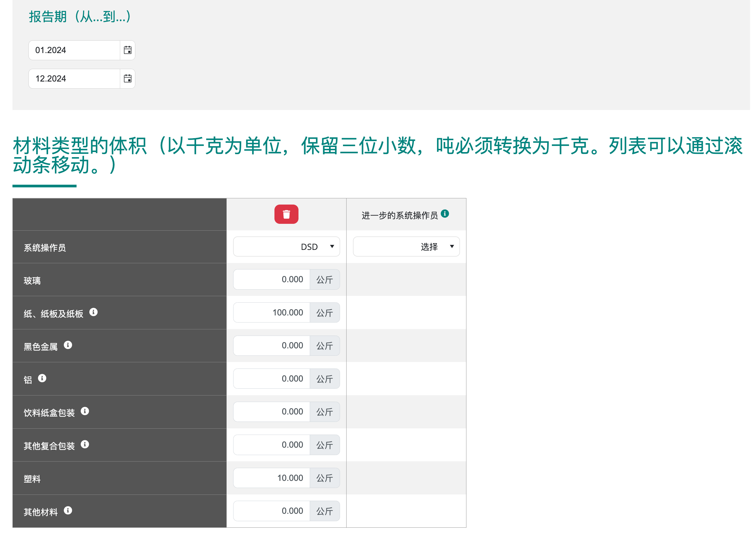Show info icon for 其他材料

pos(68,510)
